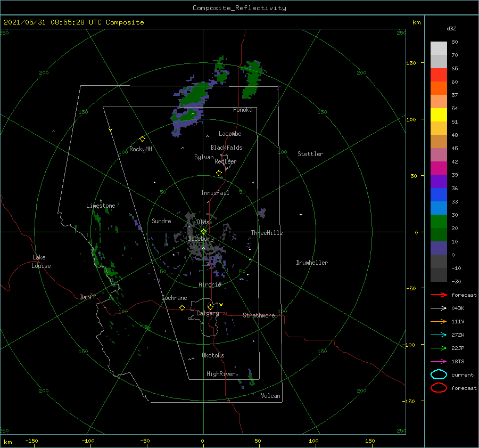The height and width of the screenshot is (448, 479).
Task: Select the slate purple 10 dBZ swatch
Action: coord(439,248)
